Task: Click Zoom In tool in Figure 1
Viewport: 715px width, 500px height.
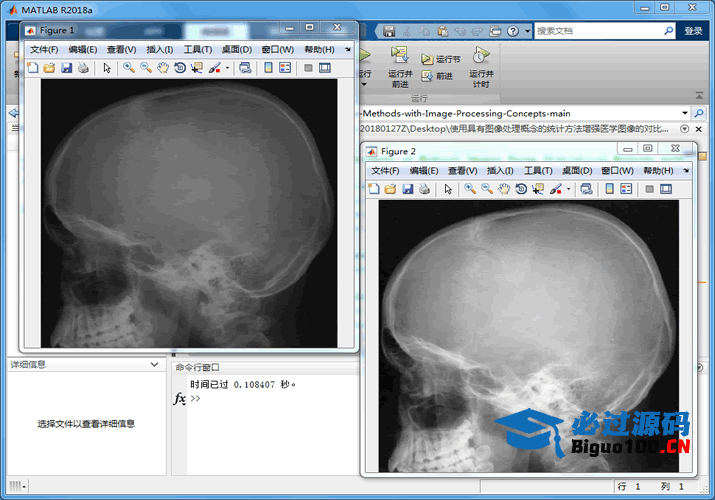Action: pos(129,68)
